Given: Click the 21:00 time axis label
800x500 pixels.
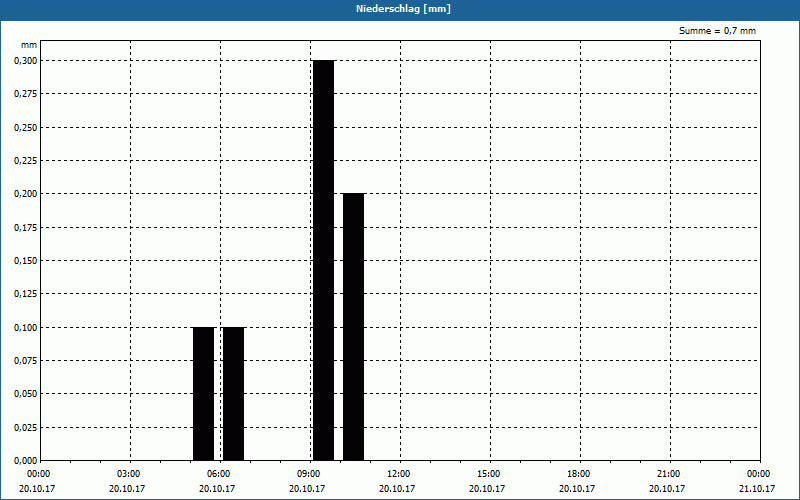Looking at the screenshot, I should [670, 474].
